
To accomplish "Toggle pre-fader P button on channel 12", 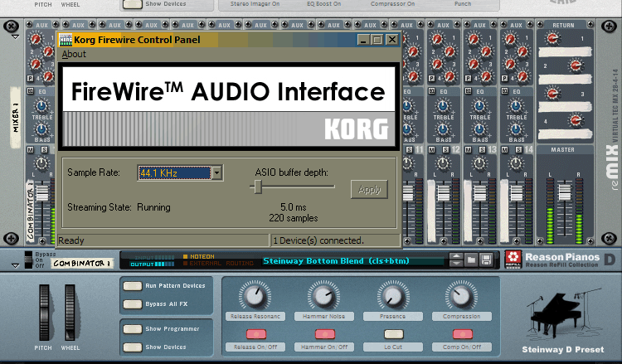I will click(x=431, y=78).
